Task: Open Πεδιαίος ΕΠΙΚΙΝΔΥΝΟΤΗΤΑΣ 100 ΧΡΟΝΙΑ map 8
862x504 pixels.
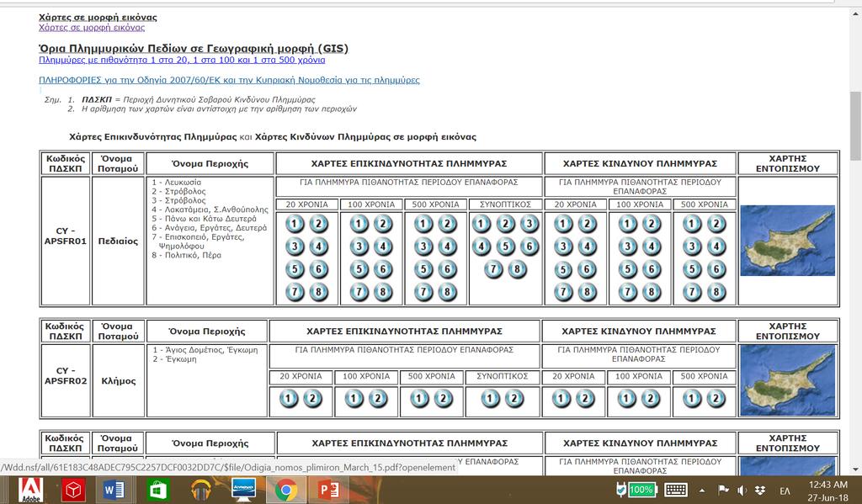Action: pos(383,291)
